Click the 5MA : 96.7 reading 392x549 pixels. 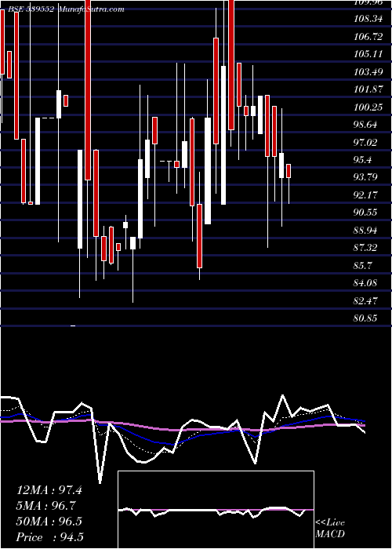pyautogui.click(x=46, y=506)
